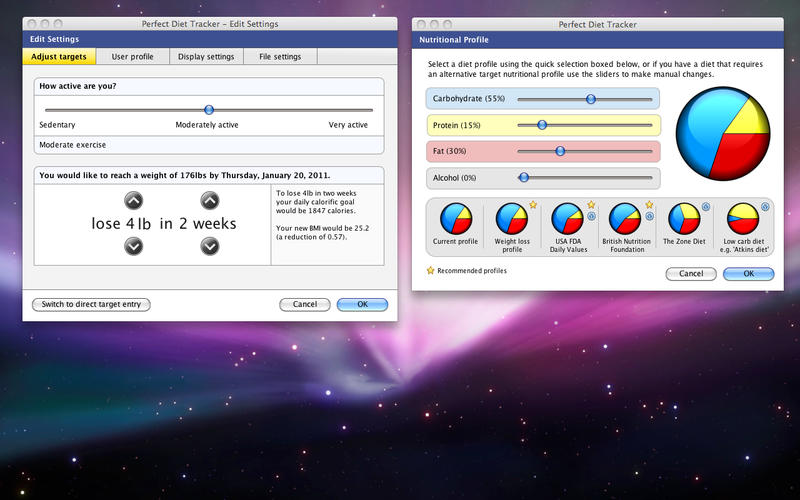Image resolution: width=800 pixels, height=500 pixels.
Task: Open the User profile tab
Action: click(132, 57)
